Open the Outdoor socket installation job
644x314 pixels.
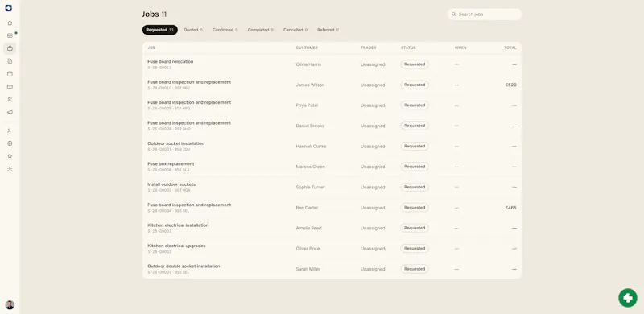click(332, 147)
